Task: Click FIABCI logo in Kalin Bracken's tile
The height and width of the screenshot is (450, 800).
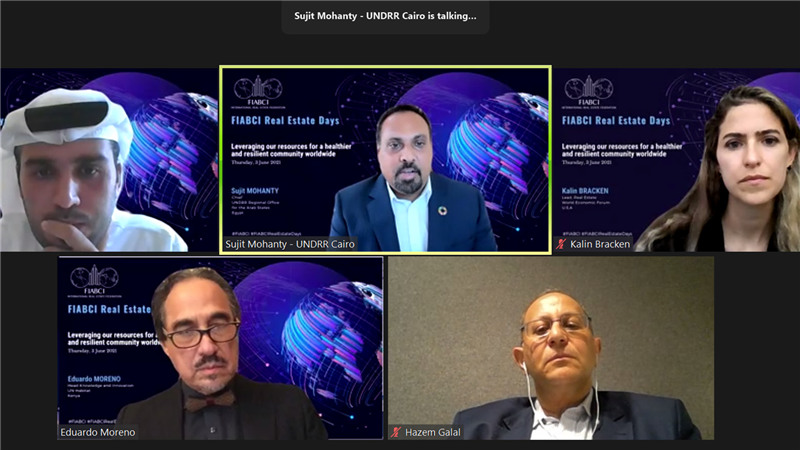Action: [x=589, y=92]
